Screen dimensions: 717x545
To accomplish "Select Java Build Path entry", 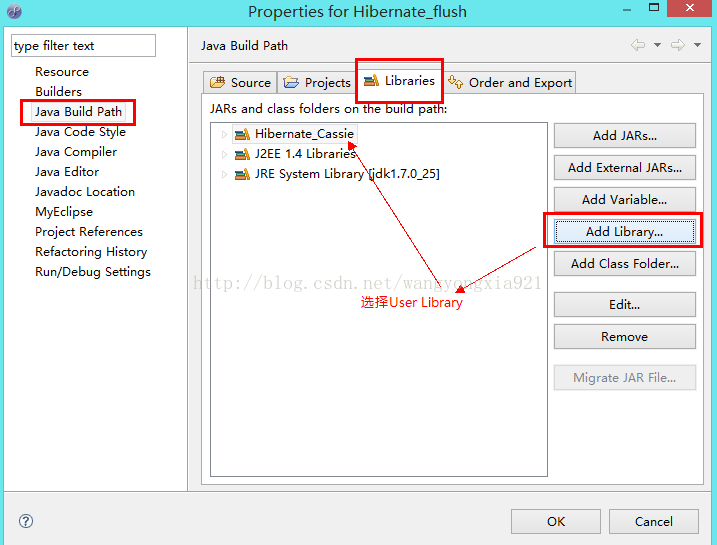I will (78, 112).
